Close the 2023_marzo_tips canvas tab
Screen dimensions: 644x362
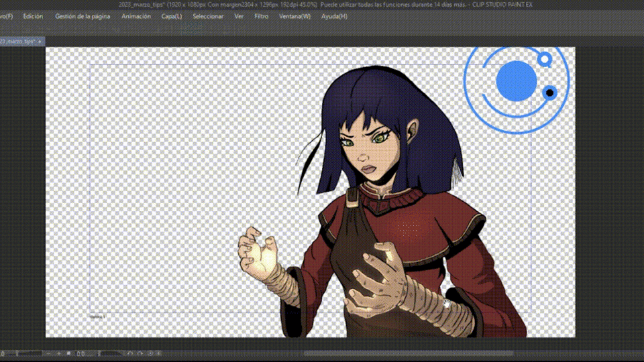pyautogui.click(x=40, y=42)
